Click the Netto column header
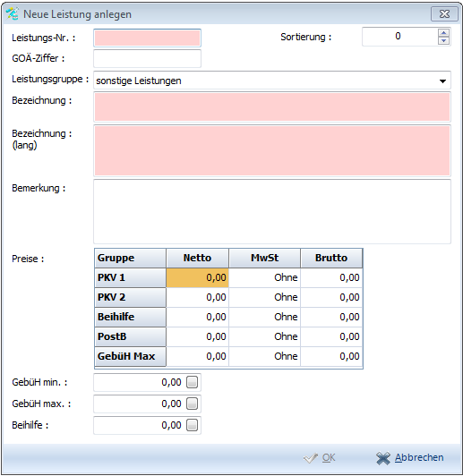Viewport: 463px width, 476px height. tap(198, 258)
